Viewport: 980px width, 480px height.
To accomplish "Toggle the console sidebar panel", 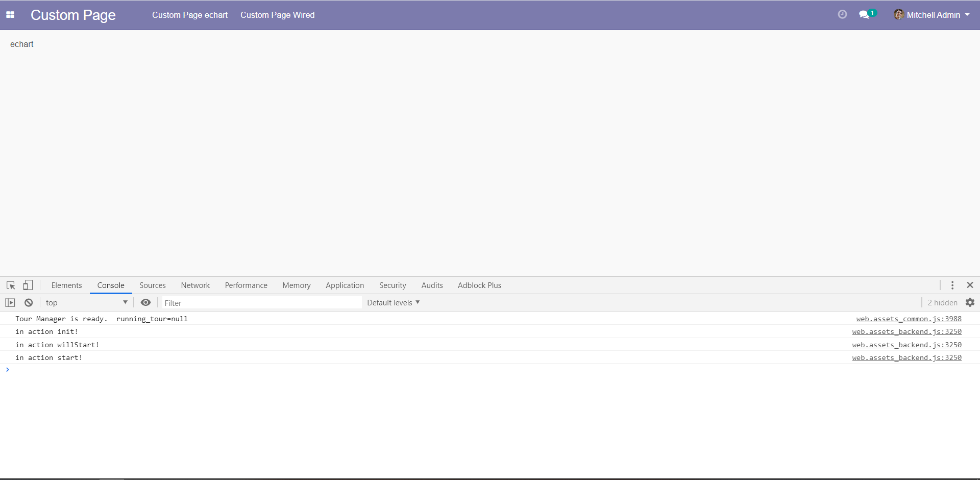I will (10, 303).
